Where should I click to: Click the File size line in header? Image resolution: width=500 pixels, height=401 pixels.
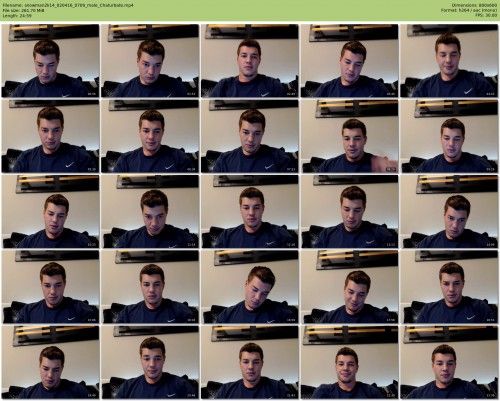[x=23, y=10]
